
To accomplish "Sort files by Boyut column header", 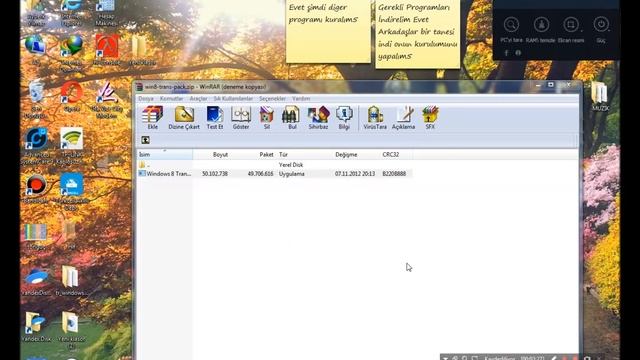I will pyautogui.click(x=211, y=154).
